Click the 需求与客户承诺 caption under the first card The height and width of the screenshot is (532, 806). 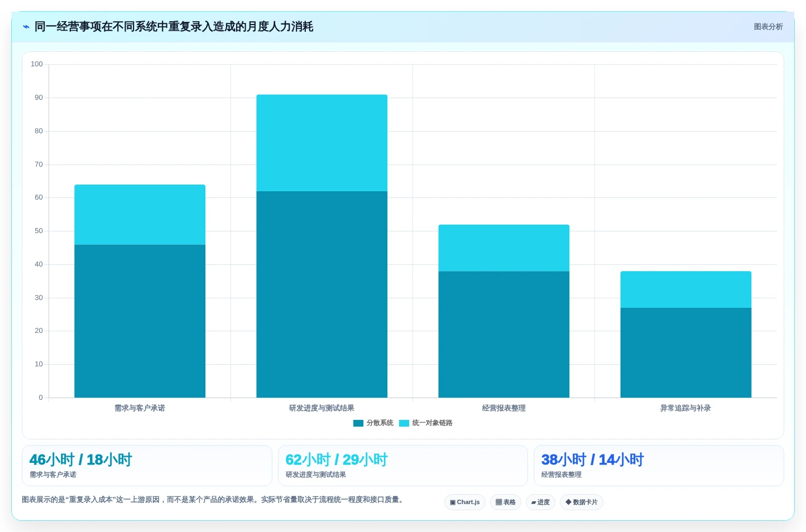click(x=53, y=475)
